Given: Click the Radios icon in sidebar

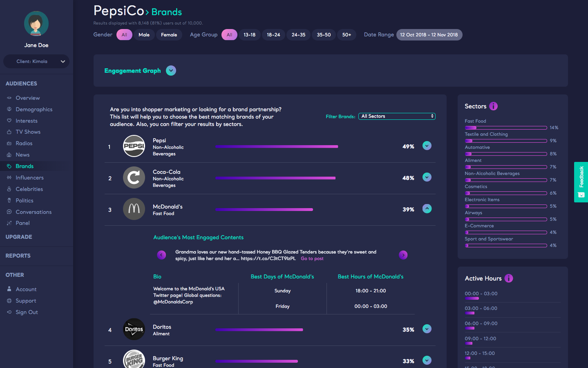Looking at the screenshot, I should pos(9,144).
